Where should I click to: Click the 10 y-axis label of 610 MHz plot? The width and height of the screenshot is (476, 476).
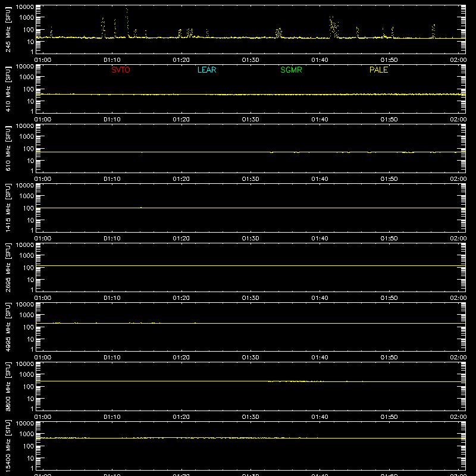[x=30, y=161]
